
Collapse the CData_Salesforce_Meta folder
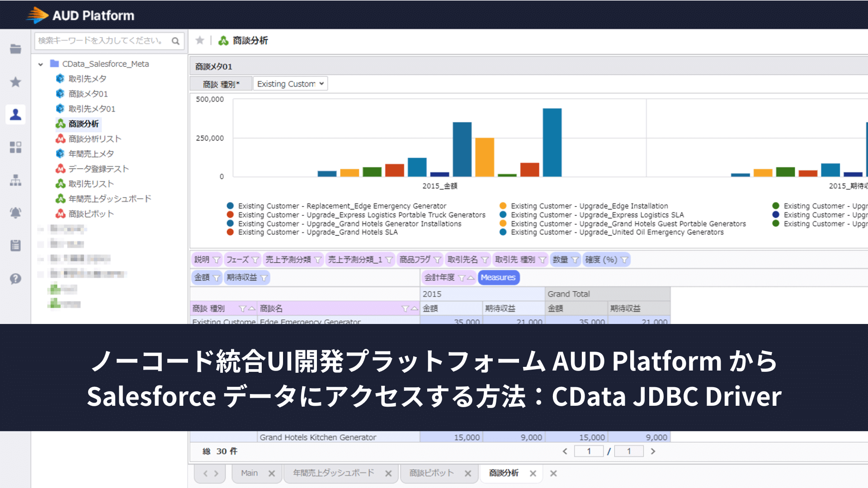coord(41,64)
